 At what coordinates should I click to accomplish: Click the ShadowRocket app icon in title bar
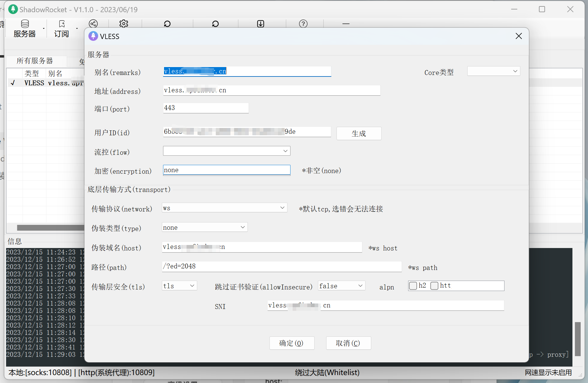13,9
